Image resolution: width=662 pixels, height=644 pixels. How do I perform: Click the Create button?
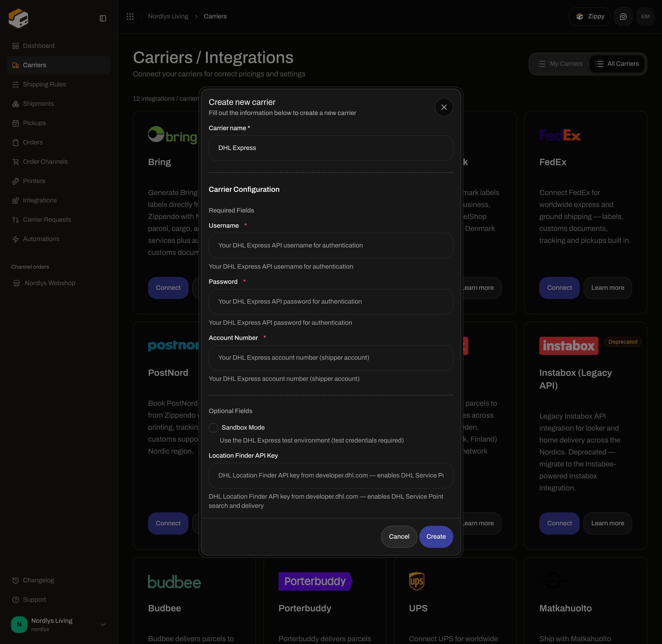point(436,536)
